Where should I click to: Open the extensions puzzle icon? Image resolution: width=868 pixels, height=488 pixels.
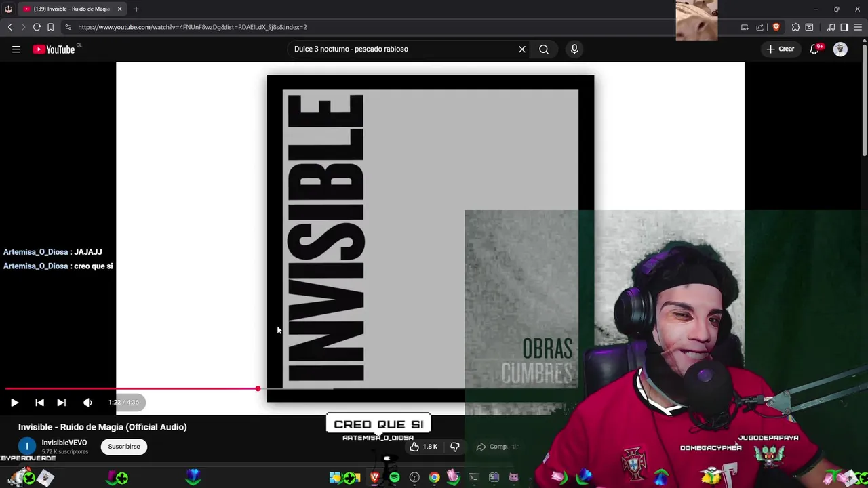tap(795, 27)
